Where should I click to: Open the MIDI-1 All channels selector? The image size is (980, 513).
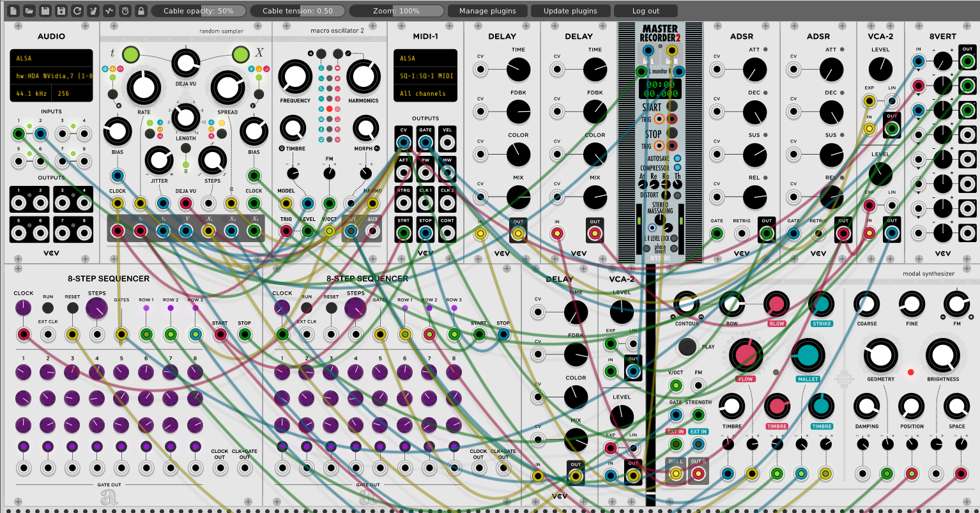(x=425, y=93)
